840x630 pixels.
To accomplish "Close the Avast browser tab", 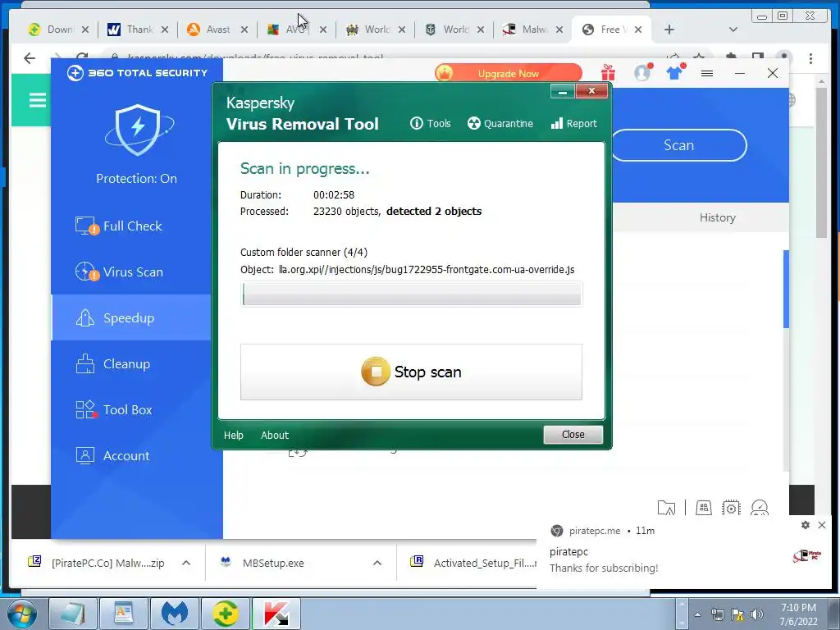I will coord(244,30).
